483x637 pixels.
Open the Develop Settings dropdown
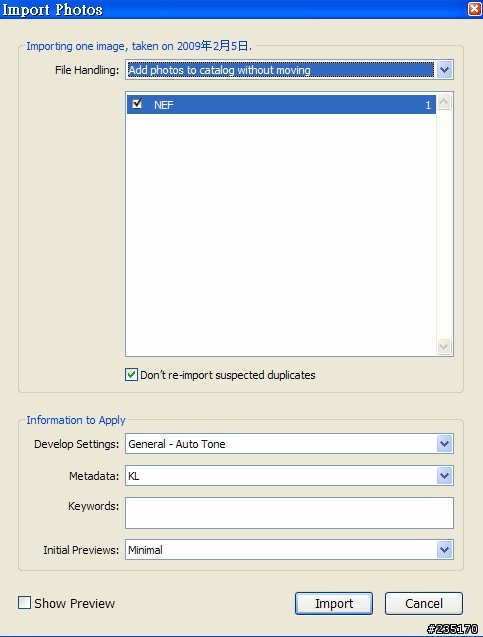tap(289, 444)
